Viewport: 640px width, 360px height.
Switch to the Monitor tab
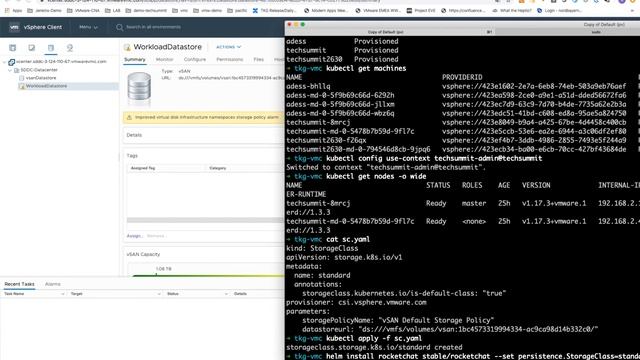[164, 60]
